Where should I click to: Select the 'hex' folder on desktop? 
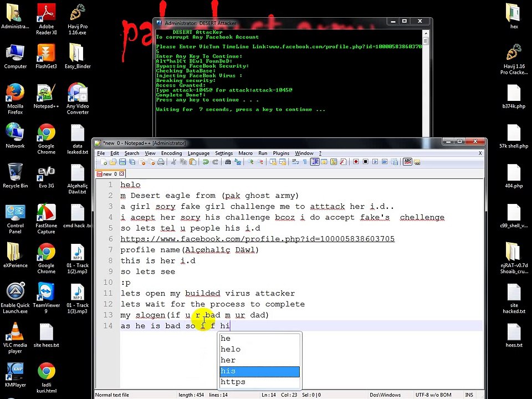(514, 16)
